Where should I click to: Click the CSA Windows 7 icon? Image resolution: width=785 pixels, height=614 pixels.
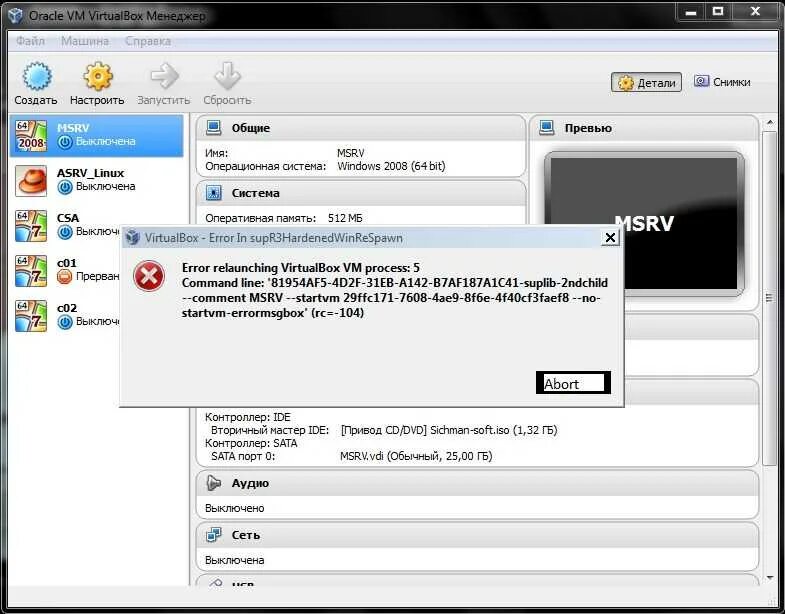[31, 225]
